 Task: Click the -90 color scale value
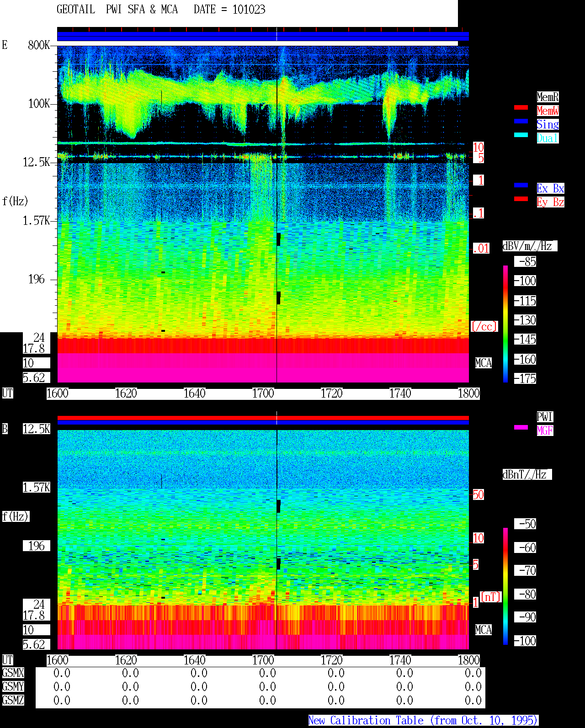[x=526, y=617]
